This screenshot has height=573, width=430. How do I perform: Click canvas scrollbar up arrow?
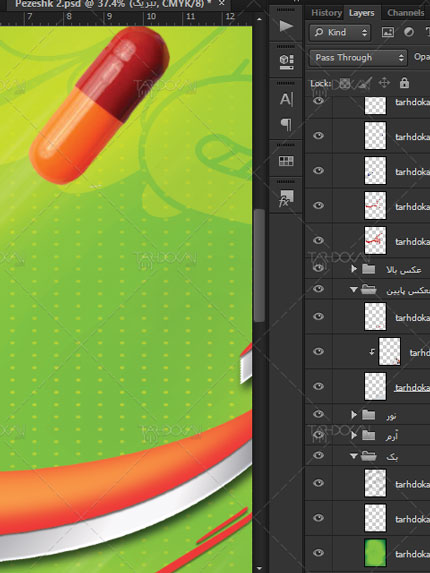pos(259,19)
